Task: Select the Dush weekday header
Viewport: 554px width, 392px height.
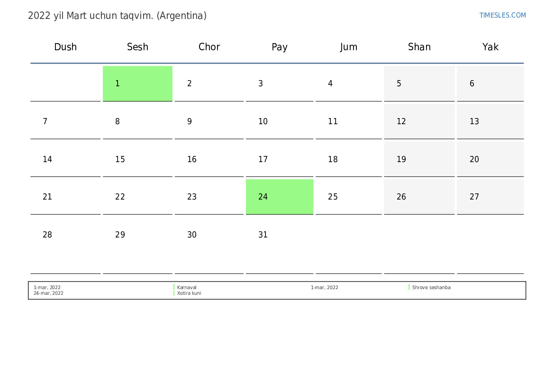Action: [x=65, y=47]
